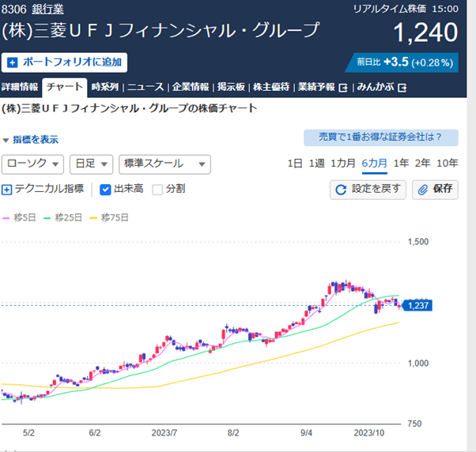The image size is (476, 452).
Task: Expand テクニカル指標 options
Action: click(x=43, y=190)
